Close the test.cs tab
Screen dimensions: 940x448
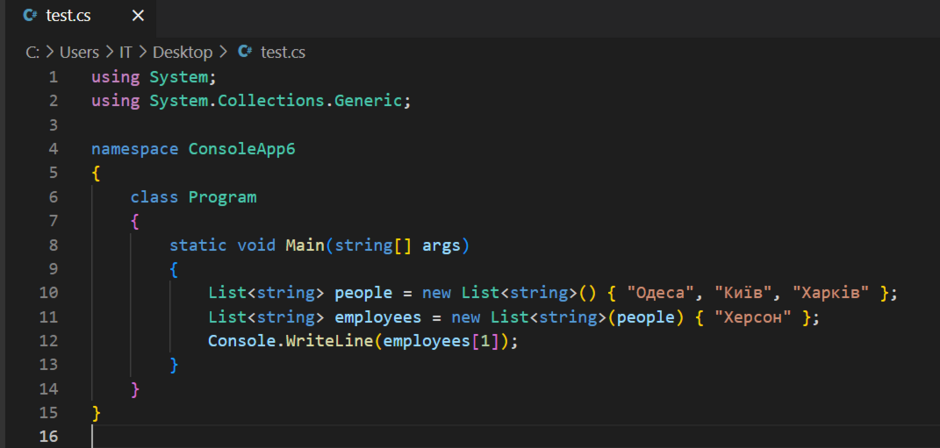pyautogui.click(x=137, y=16)
